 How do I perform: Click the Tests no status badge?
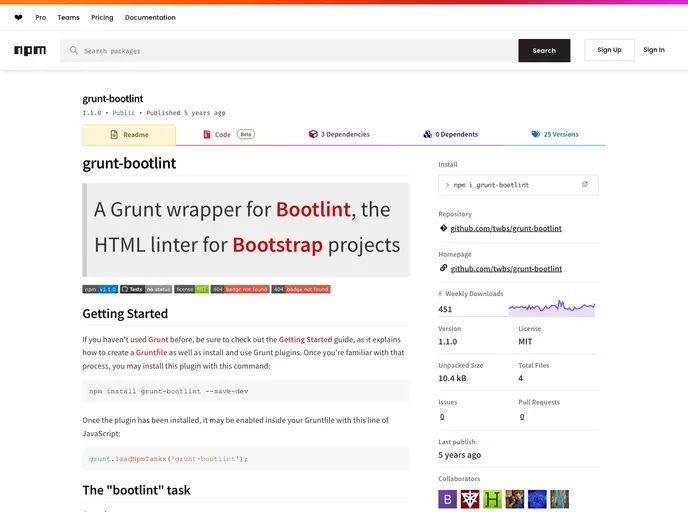click(x=146, y=289)
